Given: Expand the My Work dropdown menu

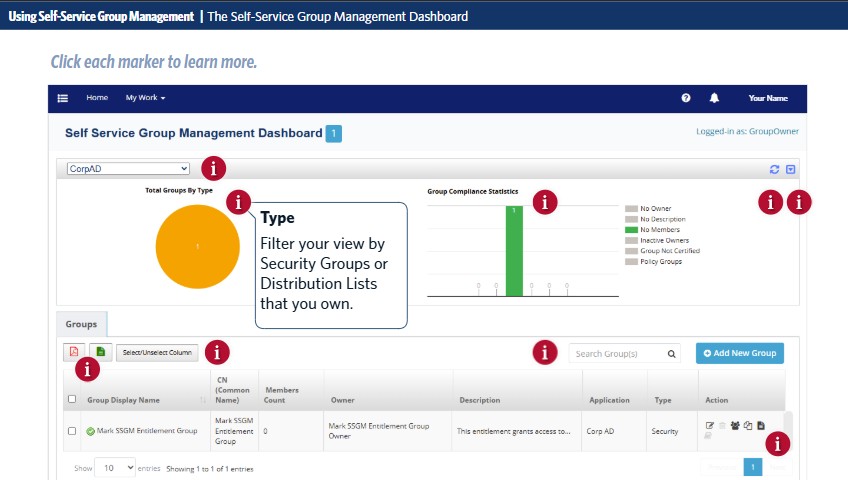Looking at the screenshot, I should tap(145, 98).
